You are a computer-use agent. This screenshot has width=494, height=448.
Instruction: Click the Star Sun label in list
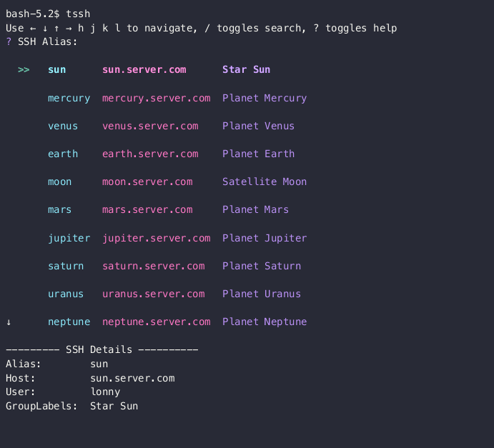247,69
